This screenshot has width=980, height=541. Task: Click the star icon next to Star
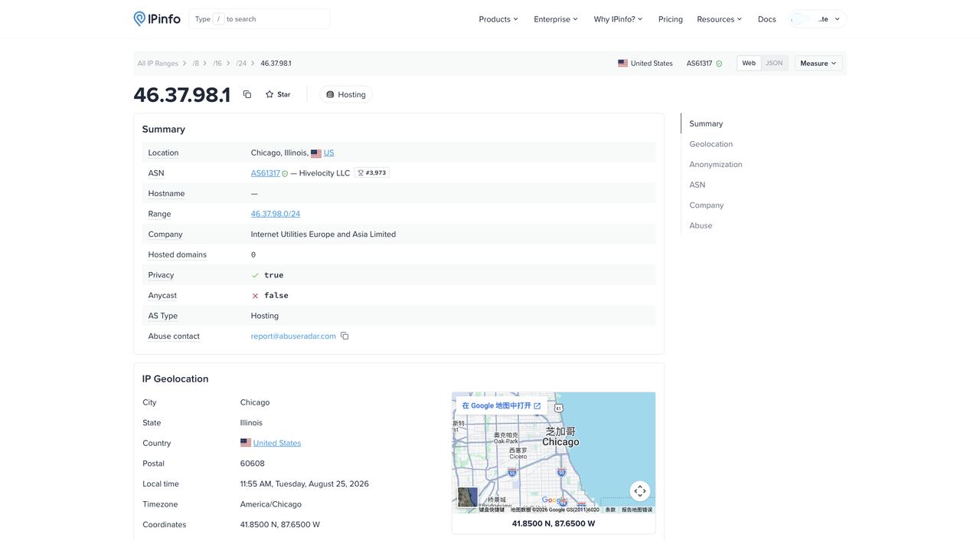tap(269, 94)
